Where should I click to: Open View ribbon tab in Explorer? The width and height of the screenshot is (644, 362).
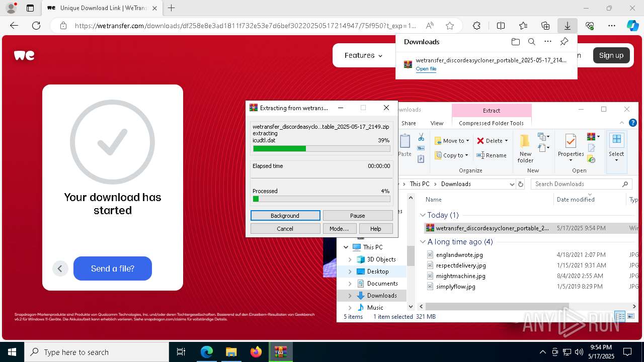coord(437,123)
